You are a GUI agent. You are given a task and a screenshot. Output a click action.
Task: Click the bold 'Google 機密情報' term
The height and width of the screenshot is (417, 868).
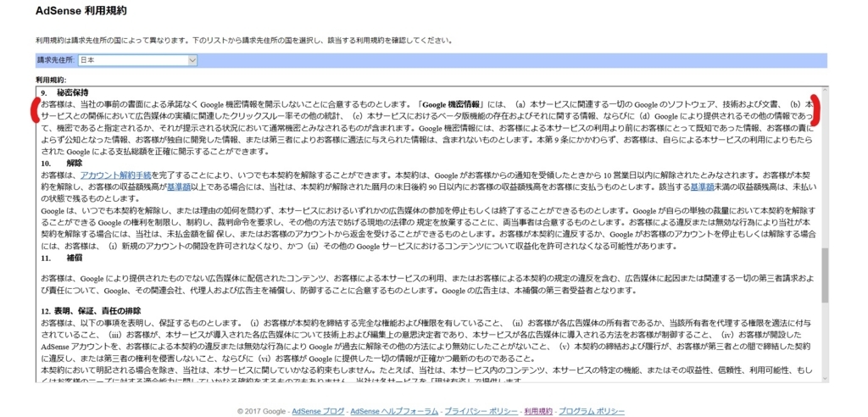(451, 103)
